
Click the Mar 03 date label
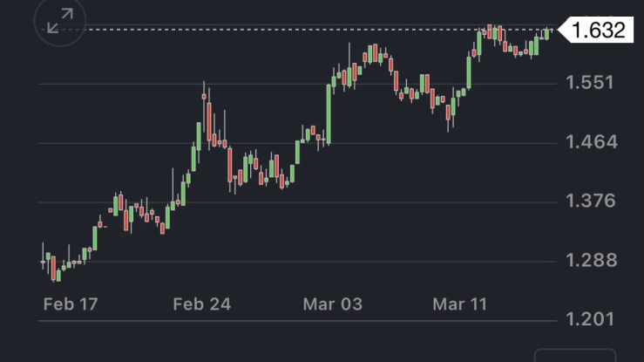coord(332,304)
